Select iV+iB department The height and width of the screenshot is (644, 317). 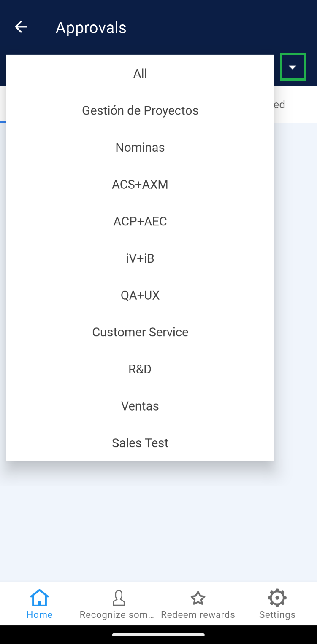[140, 258]
